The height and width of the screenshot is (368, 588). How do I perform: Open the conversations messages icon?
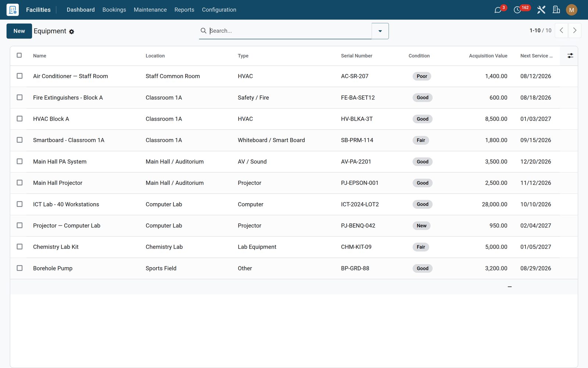(x=498, y=10)
